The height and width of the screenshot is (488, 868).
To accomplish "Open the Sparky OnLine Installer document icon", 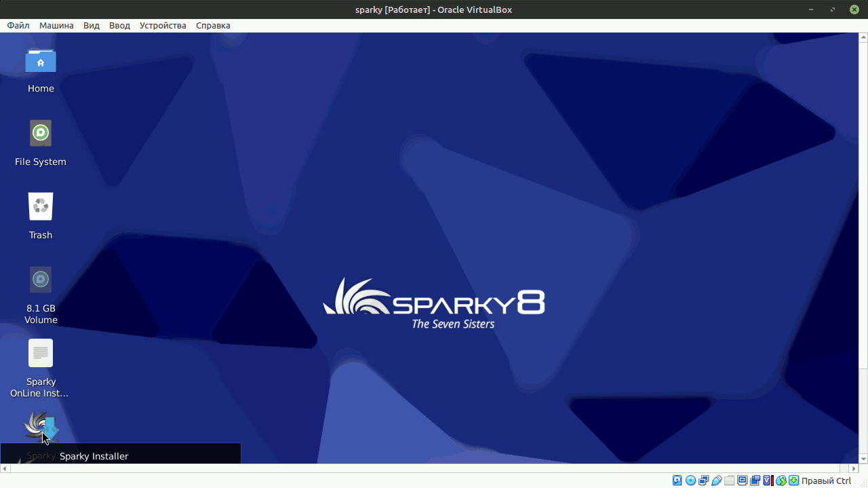I will tap(41, 353).
